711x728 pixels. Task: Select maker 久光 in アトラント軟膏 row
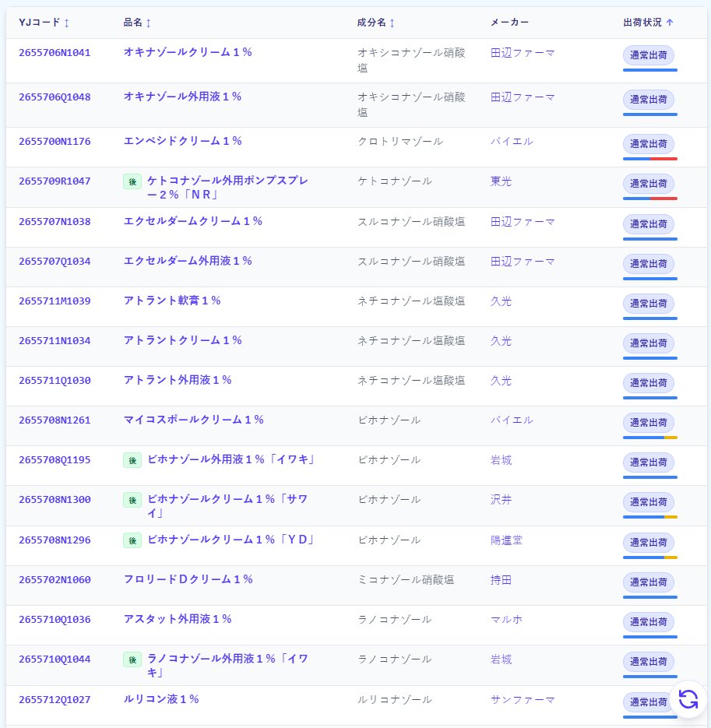(x=501, y=301)
